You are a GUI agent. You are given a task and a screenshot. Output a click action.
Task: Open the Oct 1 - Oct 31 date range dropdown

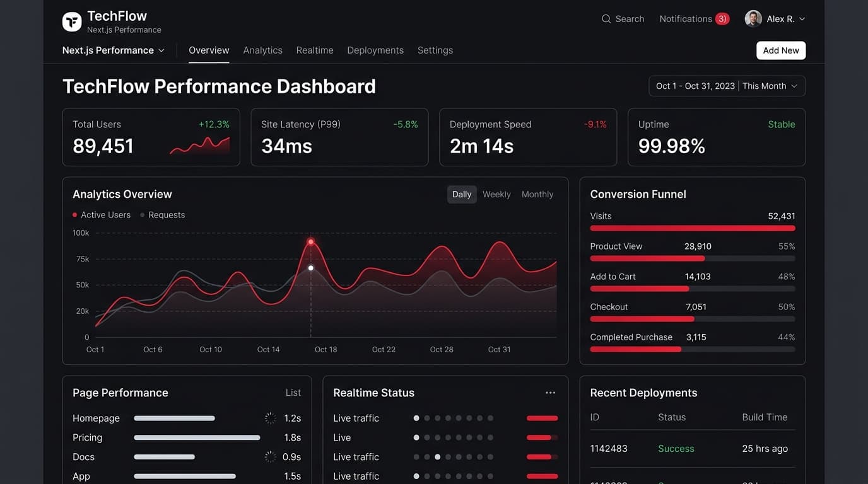[727, 86]
